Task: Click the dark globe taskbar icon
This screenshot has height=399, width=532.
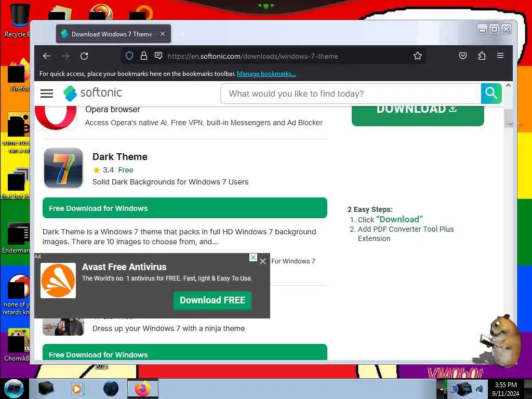Action: [111, 389]
